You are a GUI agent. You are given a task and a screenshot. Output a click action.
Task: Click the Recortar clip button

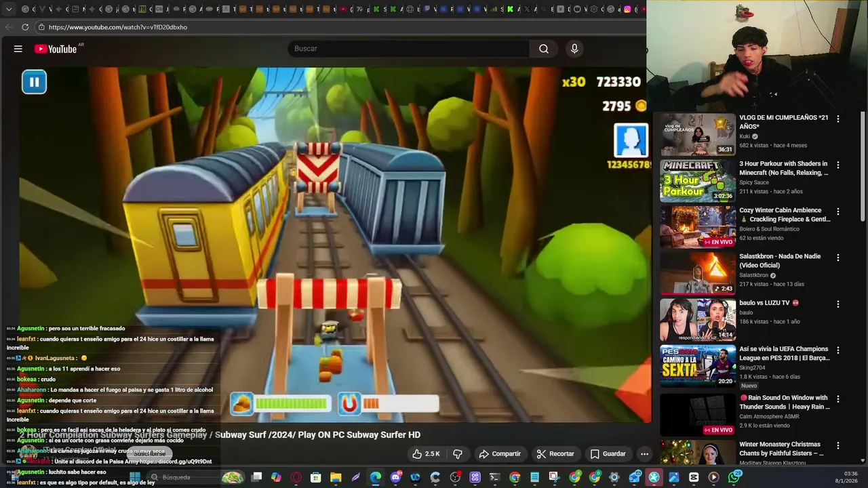555,453
